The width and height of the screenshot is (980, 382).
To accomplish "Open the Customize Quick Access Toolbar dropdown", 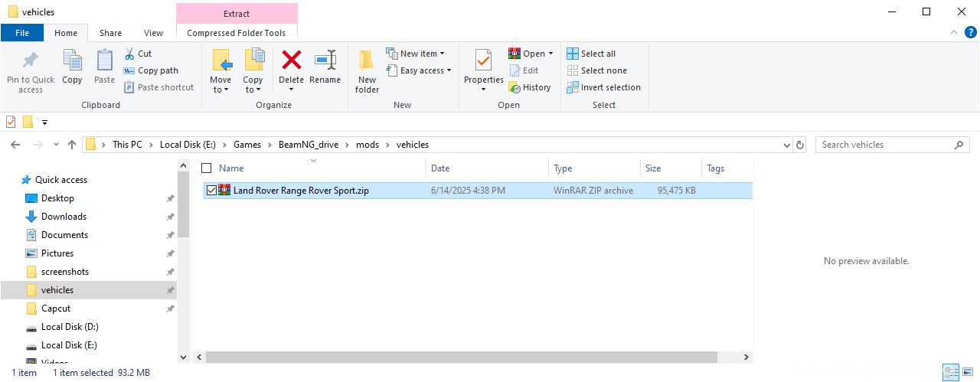I will 44,122.
